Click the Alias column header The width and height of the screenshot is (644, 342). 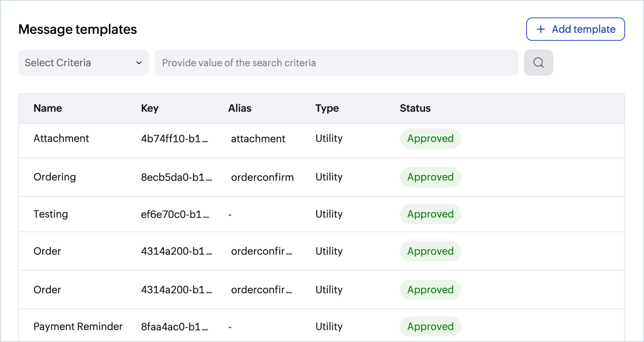pyautogui.click(x=240, y=108)
